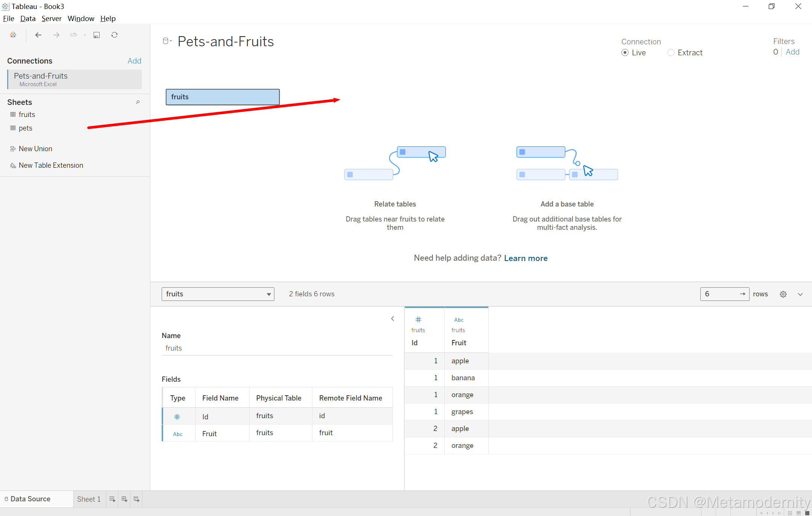This screenshot has width=812, height=516.
Task: Click the new worksheet icon
Action: (112, 499)
